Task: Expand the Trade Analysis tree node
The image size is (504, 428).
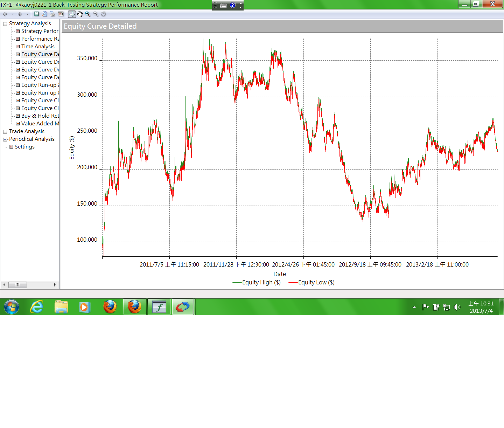Action: coord(5,132)
